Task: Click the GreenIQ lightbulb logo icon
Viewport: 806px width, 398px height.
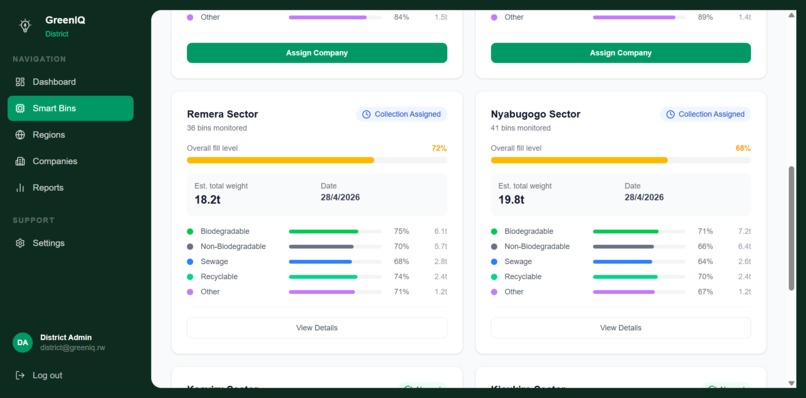Action: pyautogui.click(x=25, y=26)
